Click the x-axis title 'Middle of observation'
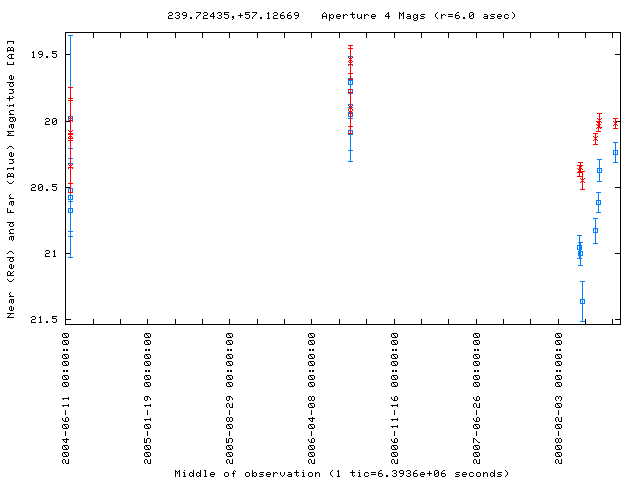Viewport: 640px width, 480px height. tap(247, 474)
